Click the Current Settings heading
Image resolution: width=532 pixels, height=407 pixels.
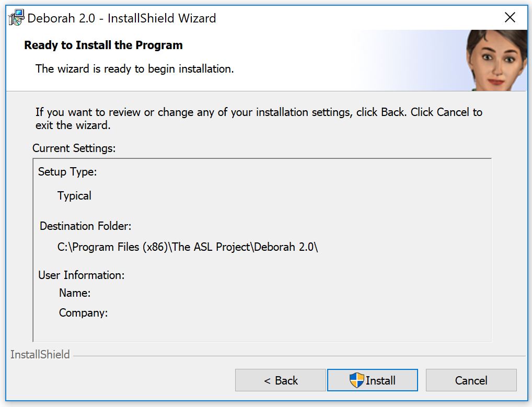point(74,148)
